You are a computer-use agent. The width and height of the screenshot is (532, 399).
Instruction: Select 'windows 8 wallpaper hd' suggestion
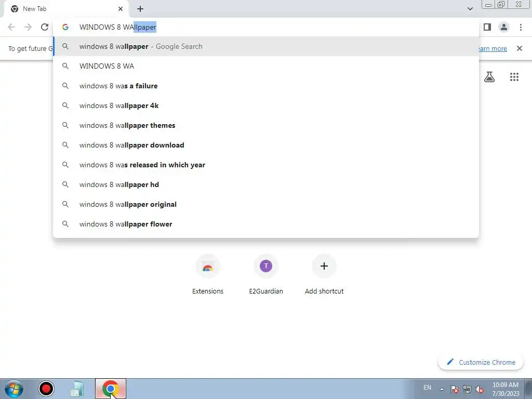click(x=266, y=184)
